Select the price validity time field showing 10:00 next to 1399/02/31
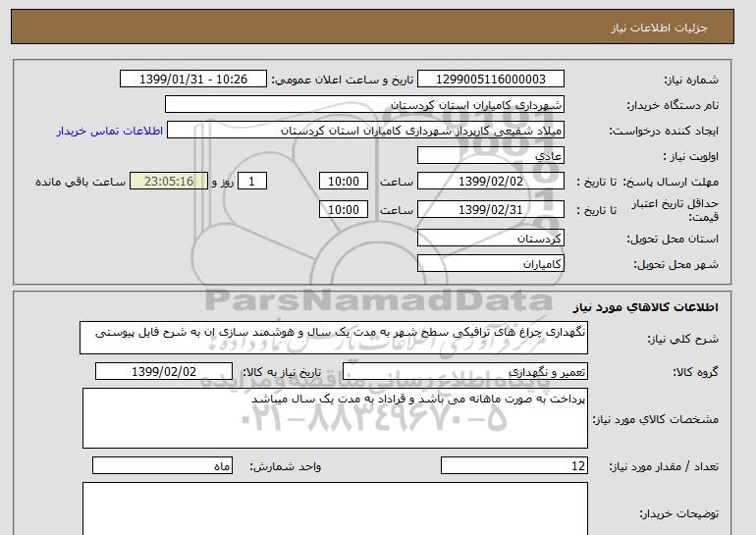Viewport: 756px width, 535px height. pos(344,210)
